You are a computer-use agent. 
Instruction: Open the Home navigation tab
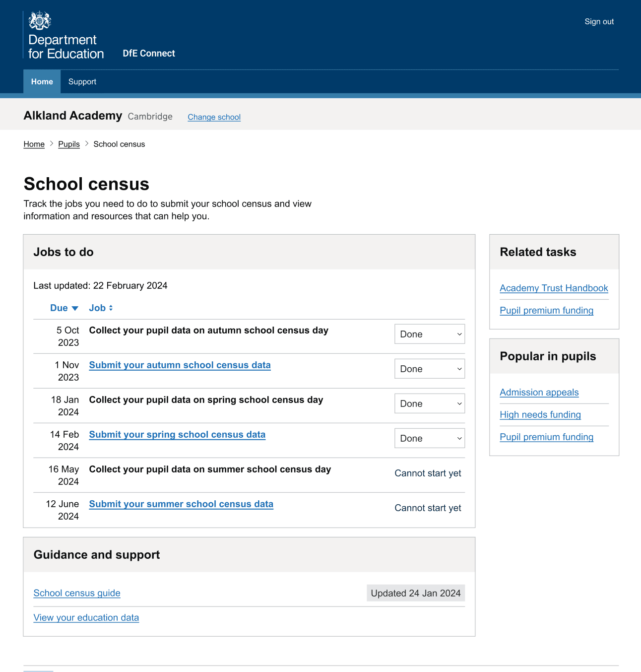pos(42,81)
